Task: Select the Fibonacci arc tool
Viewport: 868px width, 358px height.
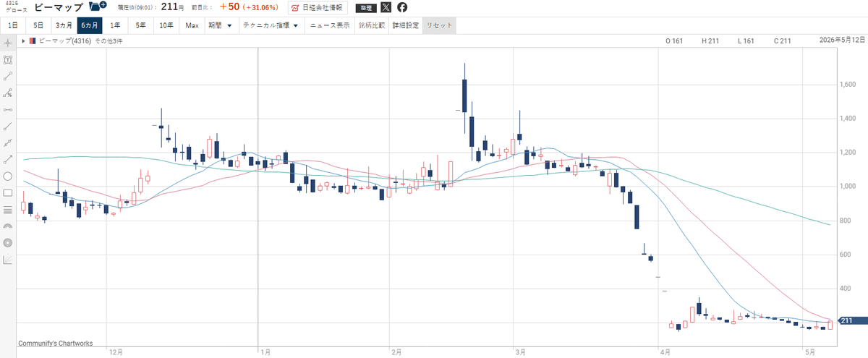Action: 8,226
